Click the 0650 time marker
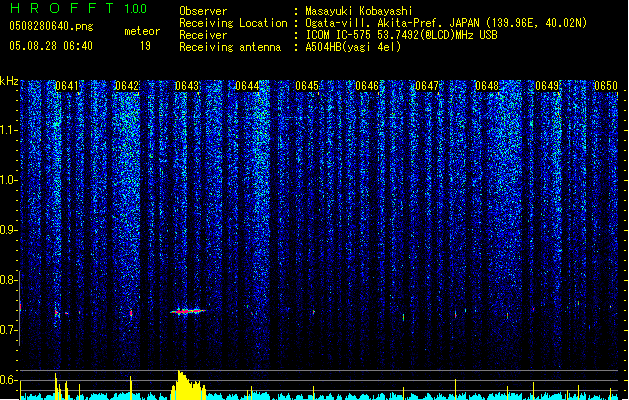Screen dimensions: 629x400 click(x=606, y=86)
